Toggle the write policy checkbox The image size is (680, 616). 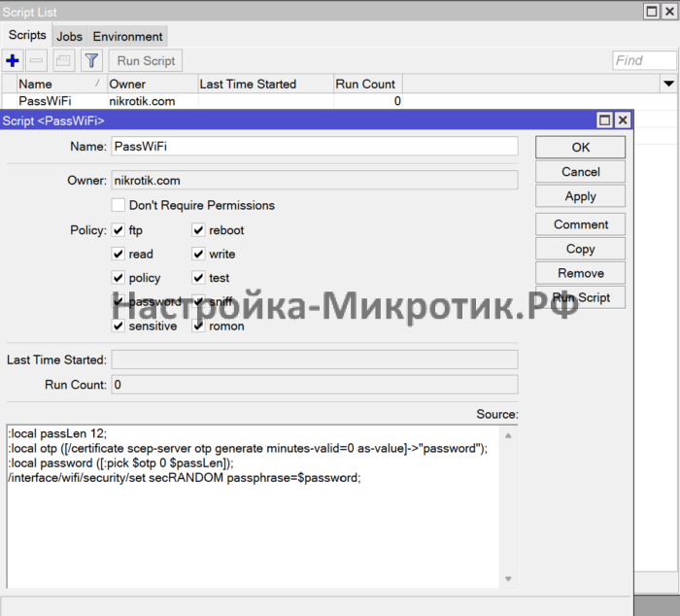pos(198,254)
